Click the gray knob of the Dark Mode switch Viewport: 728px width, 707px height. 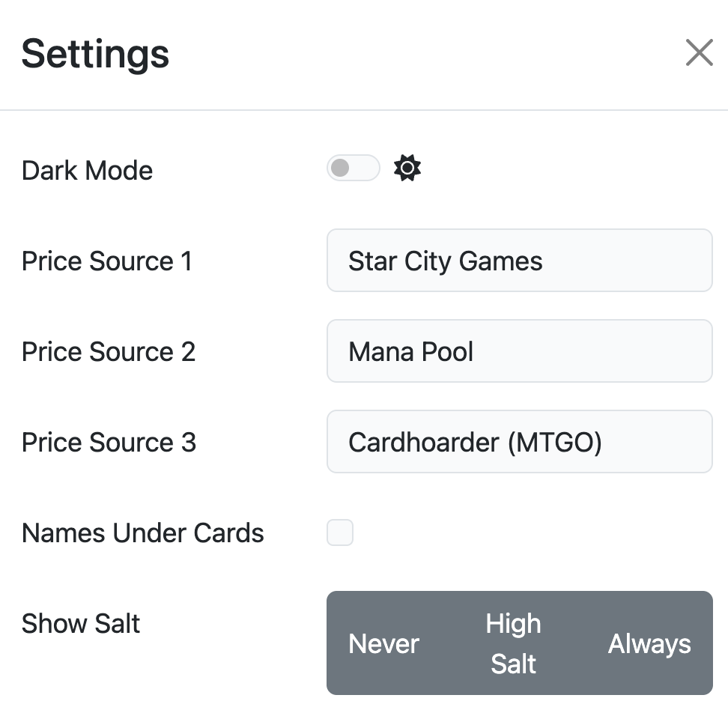(x=340, y=169)
